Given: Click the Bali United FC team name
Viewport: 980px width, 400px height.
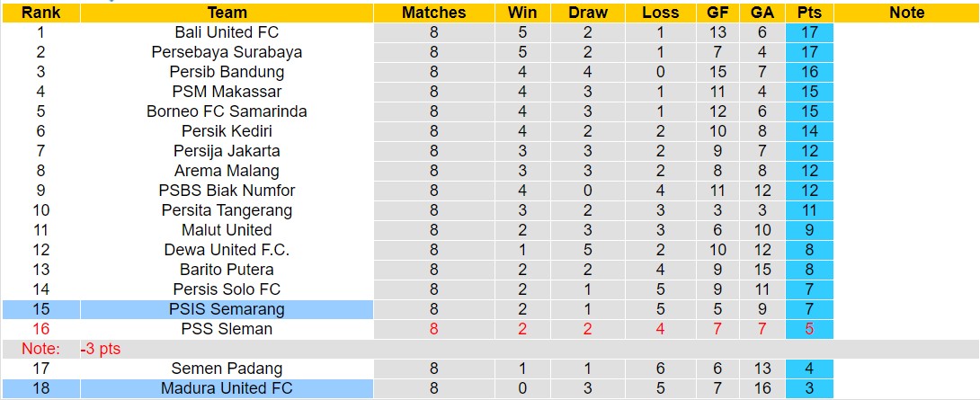Looking at the screenshot, I should (227, 32).
